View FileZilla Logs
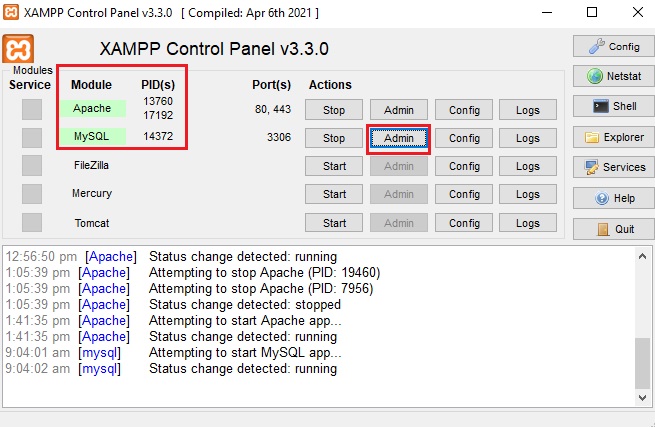Viewport: 655px width, 427px height. click(x=528, y=166)
